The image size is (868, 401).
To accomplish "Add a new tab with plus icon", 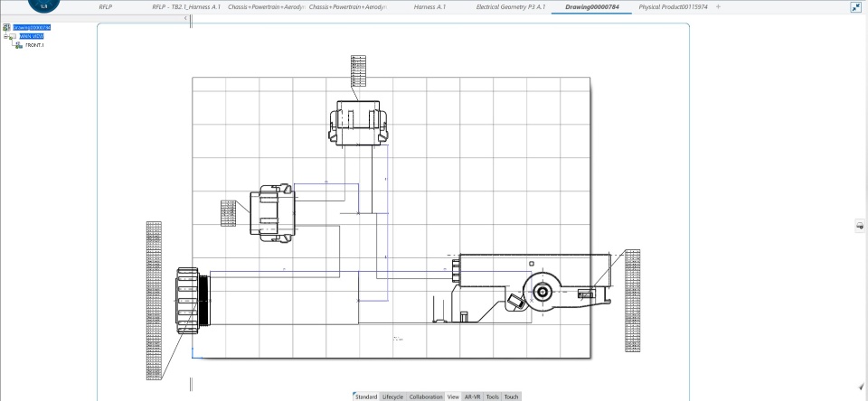I will (719, 7).
